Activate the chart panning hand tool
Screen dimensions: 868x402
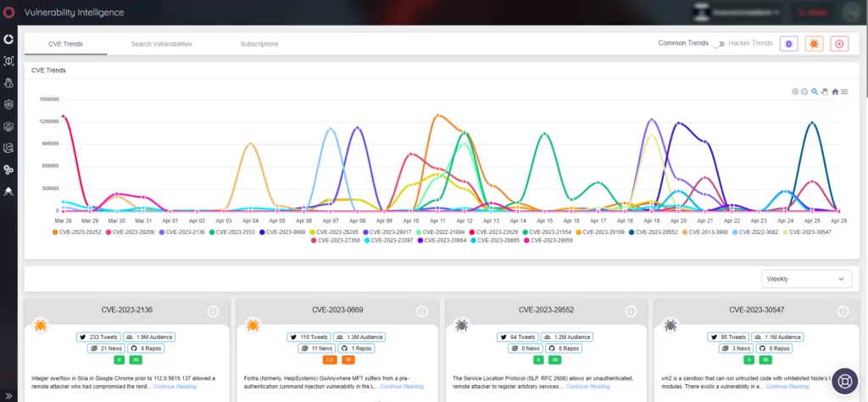(824, 92)
